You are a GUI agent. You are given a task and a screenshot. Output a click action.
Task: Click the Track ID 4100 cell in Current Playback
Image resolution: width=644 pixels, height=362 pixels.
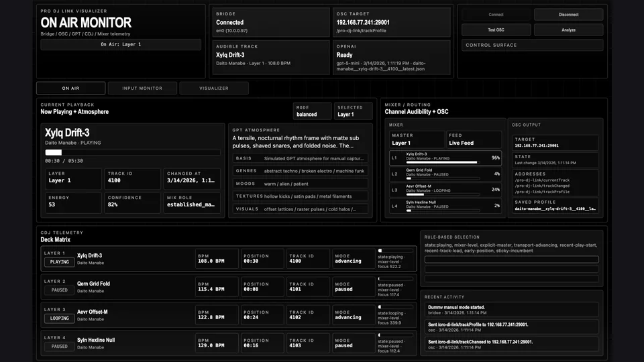tap(132, 178)
